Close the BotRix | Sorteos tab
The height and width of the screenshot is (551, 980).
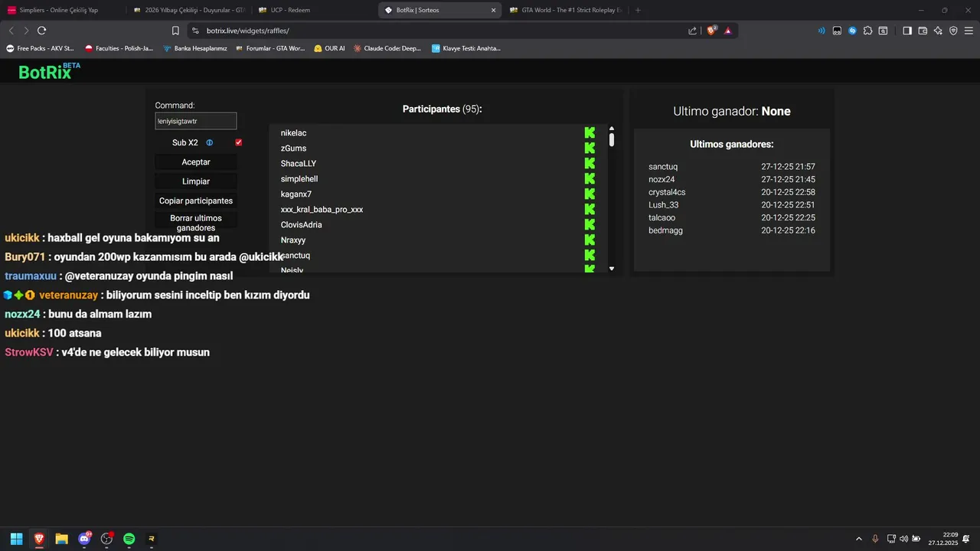(493, 10)
